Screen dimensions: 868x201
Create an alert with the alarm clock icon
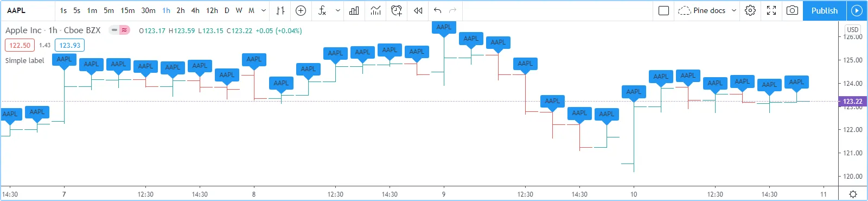(397, 10)
